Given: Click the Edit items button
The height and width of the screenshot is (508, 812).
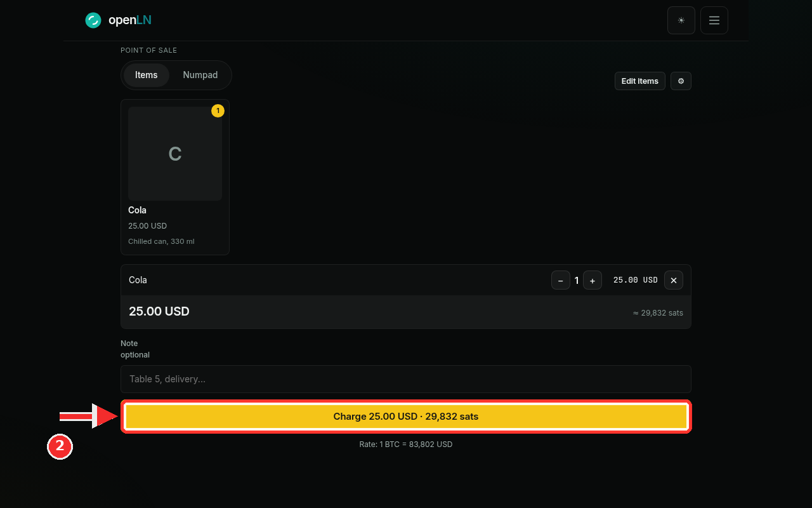Looking at the screenshot, I should click(x=640, y=81).
